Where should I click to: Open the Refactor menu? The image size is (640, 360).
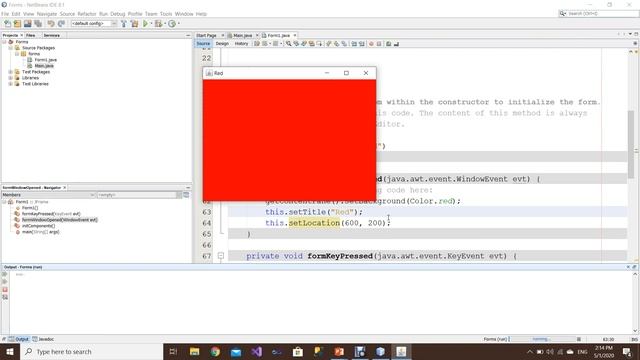pyautogui.click(x=87, y=14)
